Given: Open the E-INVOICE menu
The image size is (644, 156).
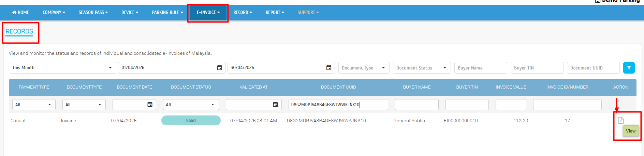Looking at the screenshot, I should [x=208, y=13].
